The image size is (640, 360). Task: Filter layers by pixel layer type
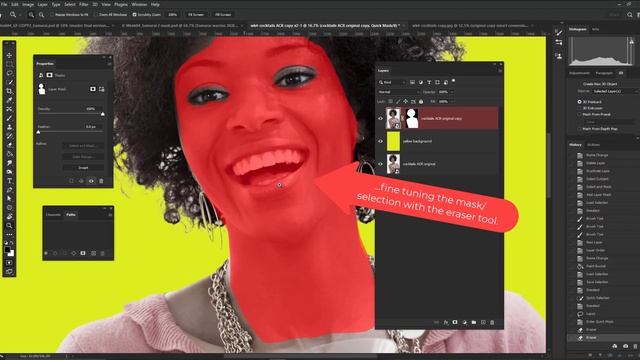(412, 82)
